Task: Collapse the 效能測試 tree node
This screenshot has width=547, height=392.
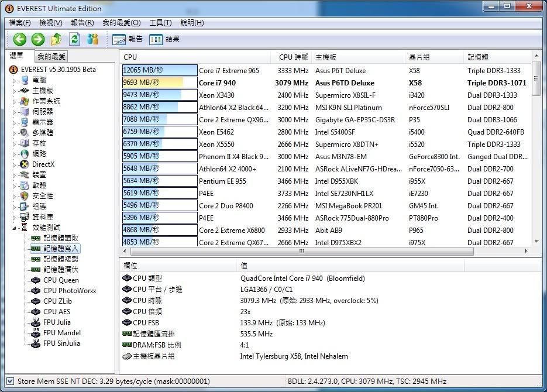Action: [x=14, y=228]
